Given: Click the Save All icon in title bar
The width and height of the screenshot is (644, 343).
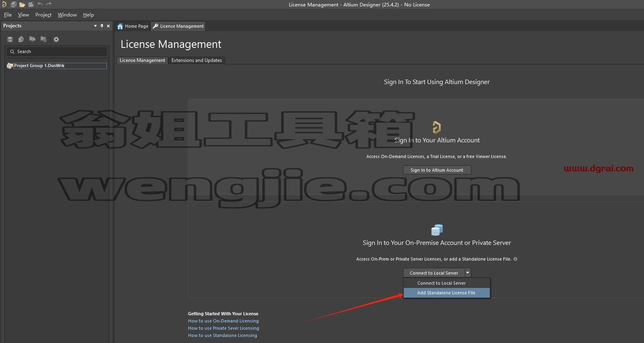Looking at the screenshot, I should pyautogui.click(x=13, y=4).
